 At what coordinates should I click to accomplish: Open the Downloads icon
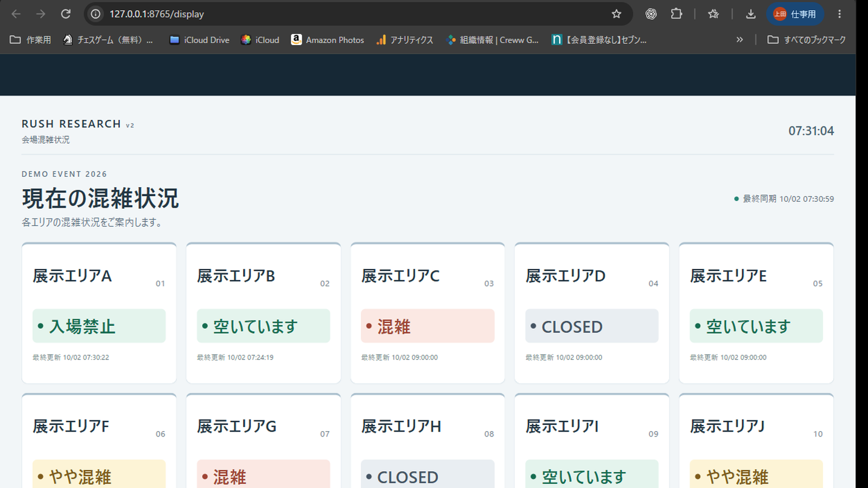(751, 14)
